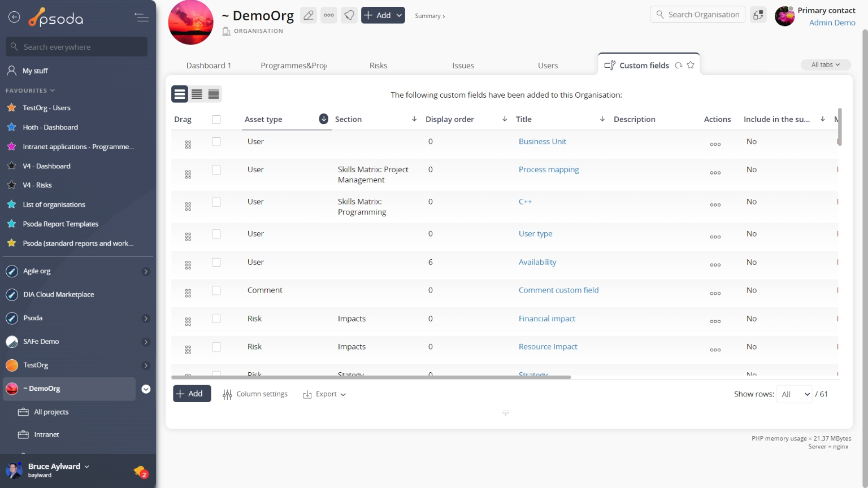Click the vertical scrollbar of the table
This screenshot has height=488, width=868.
click(840, 127)
